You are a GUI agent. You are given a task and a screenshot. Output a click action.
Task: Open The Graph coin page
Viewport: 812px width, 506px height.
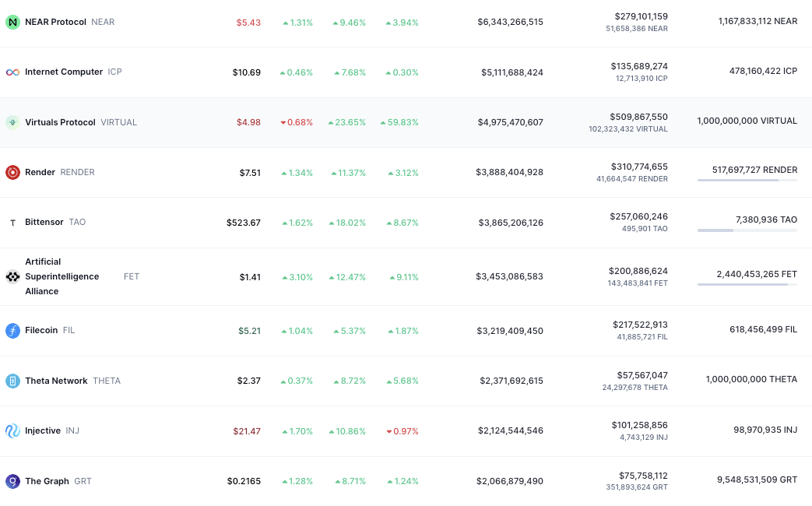47,481
